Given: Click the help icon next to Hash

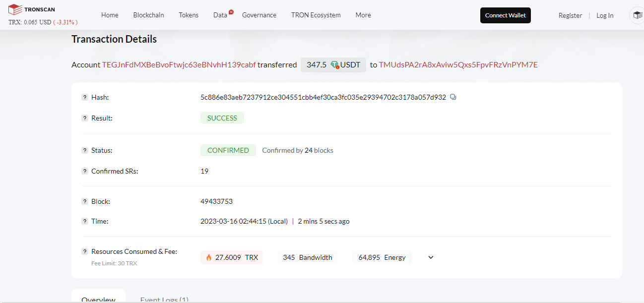Looking at the screenshot, I should click(85, 97).
